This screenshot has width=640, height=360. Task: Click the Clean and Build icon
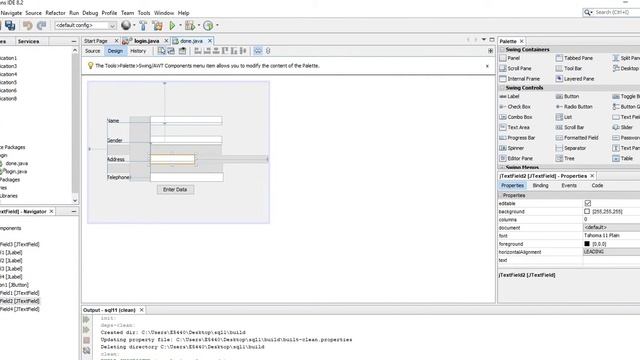pyautogui.click(x=158, y=25)
